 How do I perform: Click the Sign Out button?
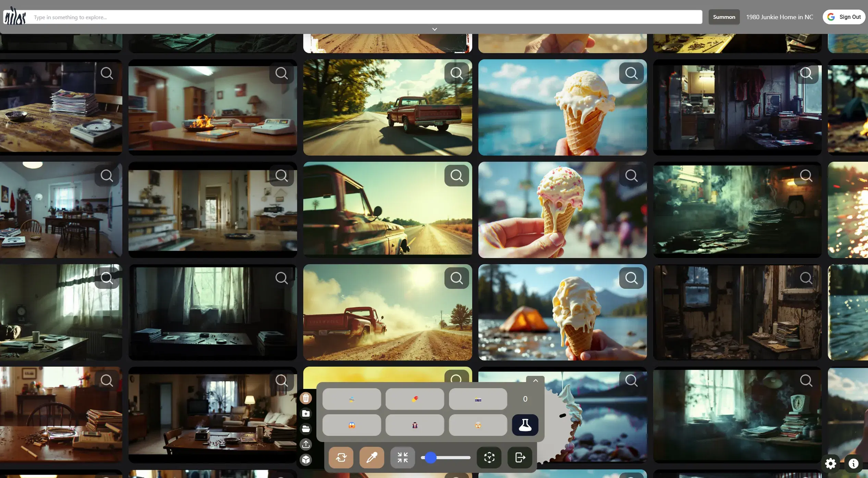(x=844, y=17)
